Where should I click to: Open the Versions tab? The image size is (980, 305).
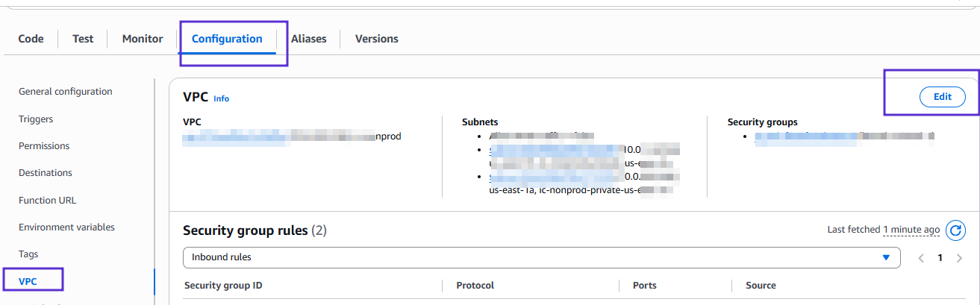tap(377, 39)
